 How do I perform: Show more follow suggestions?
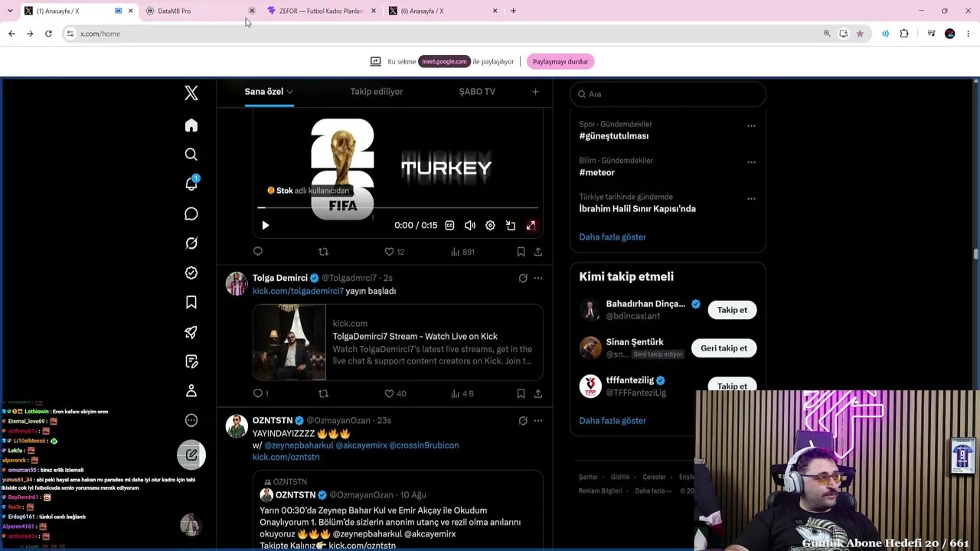(x=612, y=421)
